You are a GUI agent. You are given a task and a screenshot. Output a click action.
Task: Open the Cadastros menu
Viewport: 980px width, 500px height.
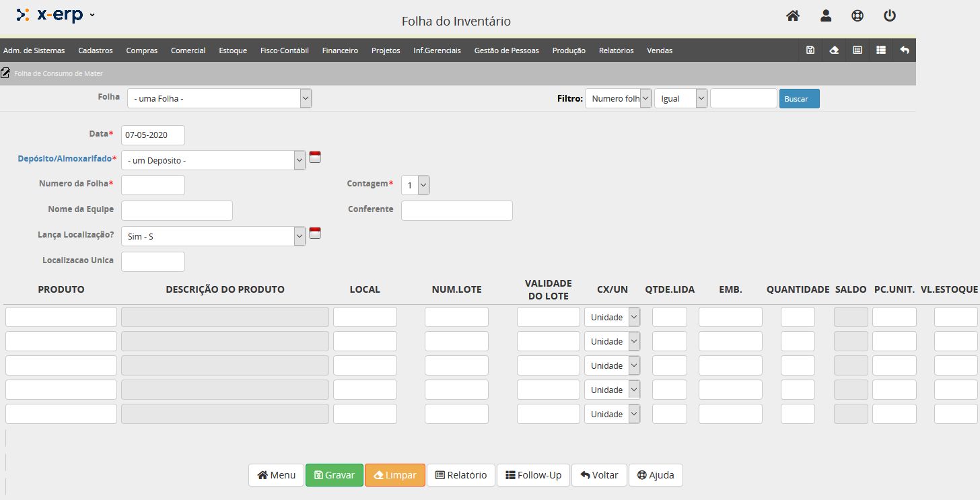point(96,50)
